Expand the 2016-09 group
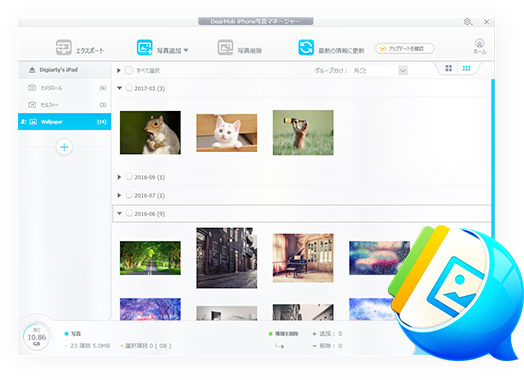Viewport: 524px width, 380px height. 119,177
